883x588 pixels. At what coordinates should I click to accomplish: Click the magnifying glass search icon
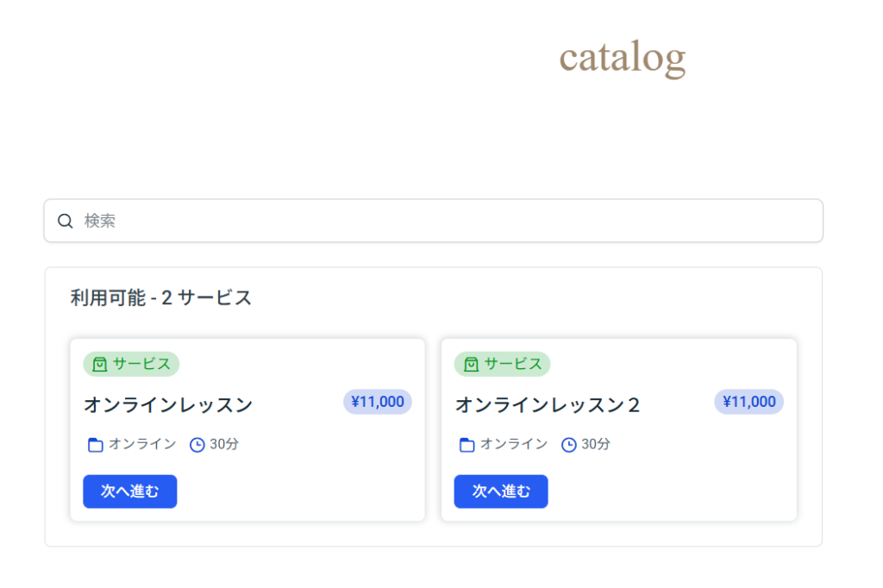(x=65, y=222)
